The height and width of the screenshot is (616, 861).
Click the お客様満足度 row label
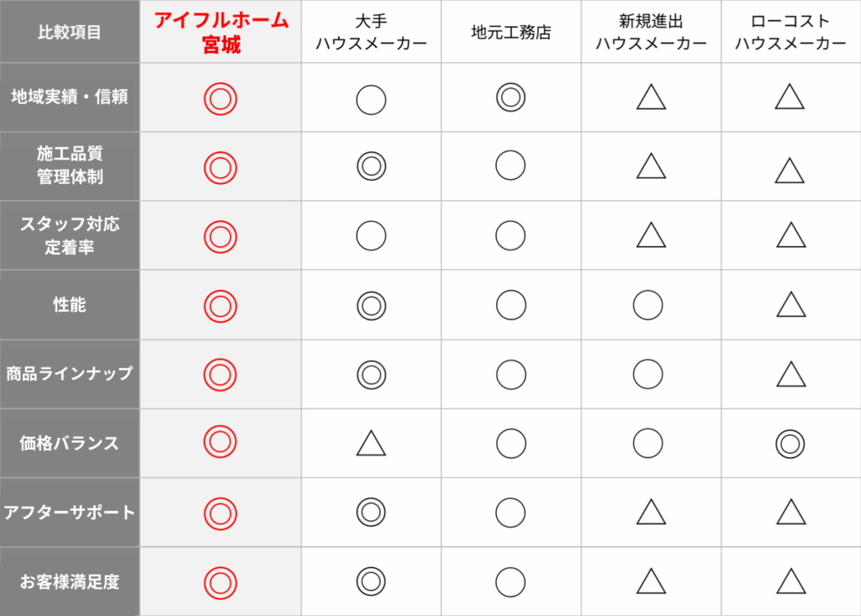pyautogui.click(x=70, y=581)
